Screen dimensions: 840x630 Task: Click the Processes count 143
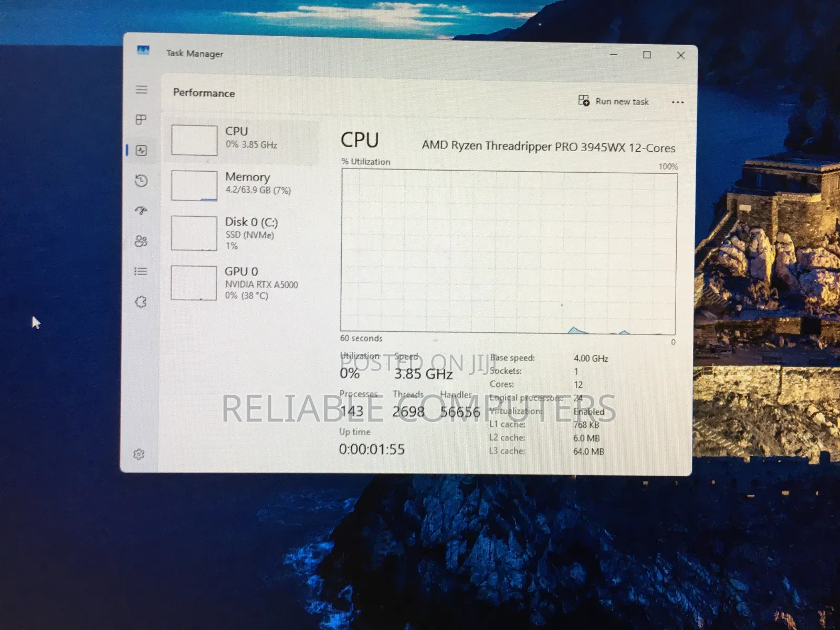pyautogui.click(x=351, y=411)
